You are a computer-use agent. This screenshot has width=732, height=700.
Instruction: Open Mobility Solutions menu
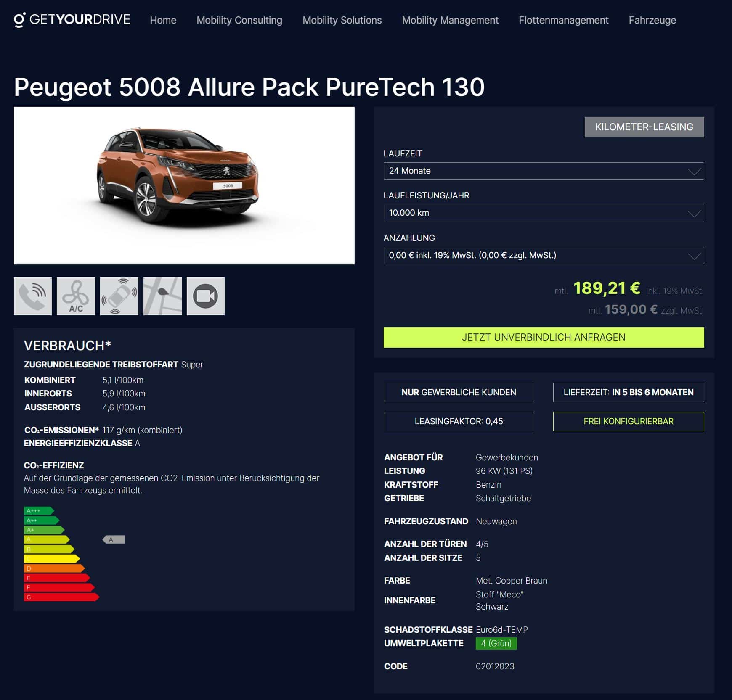click(342, 20)
